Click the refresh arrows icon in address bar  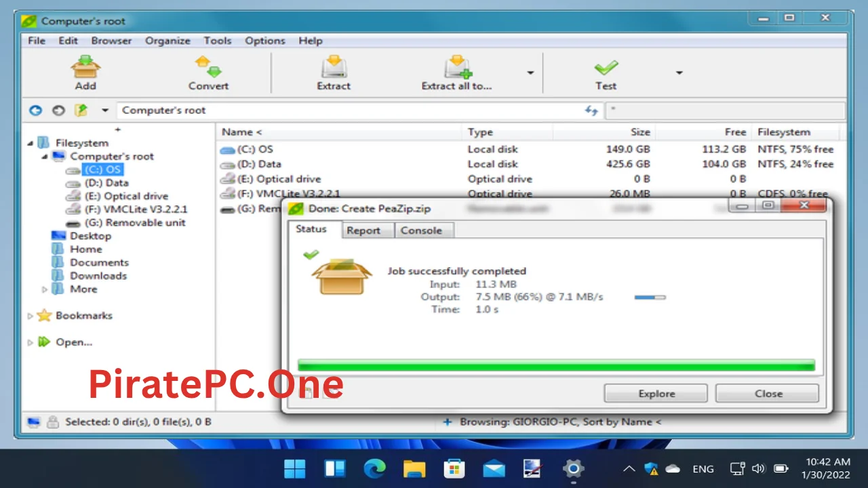pos(591,110)
